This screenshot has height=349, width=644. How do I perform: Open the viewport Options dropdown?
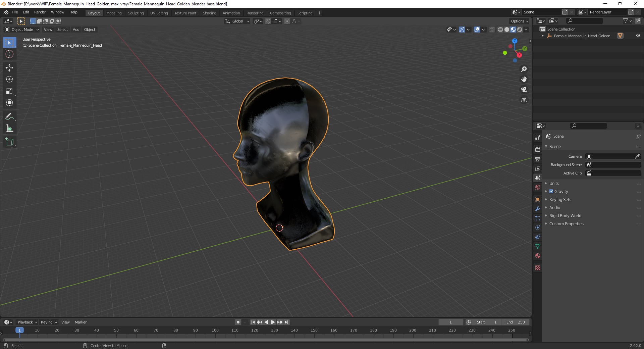pos(520,21)
